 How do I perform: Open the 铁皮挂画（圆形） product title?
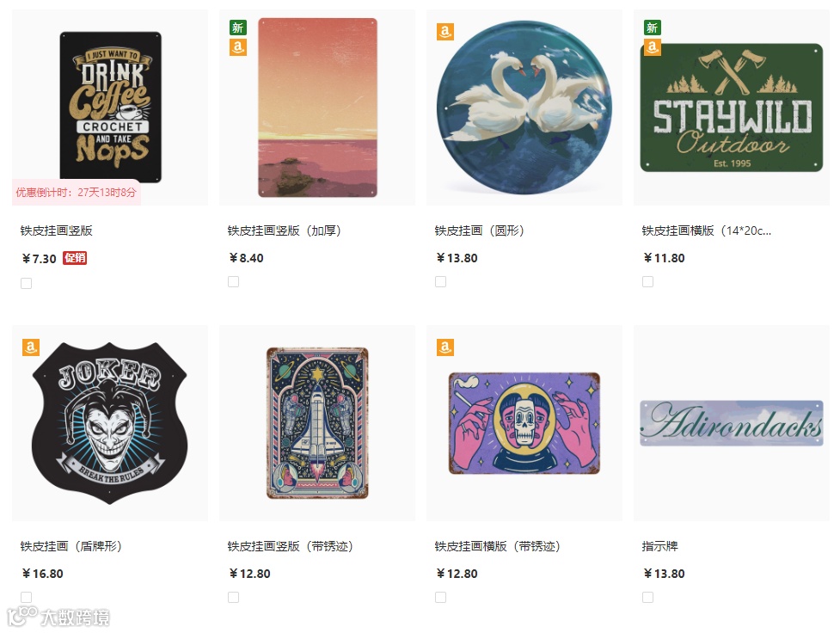pyautogui.click(x=479, y=230)
